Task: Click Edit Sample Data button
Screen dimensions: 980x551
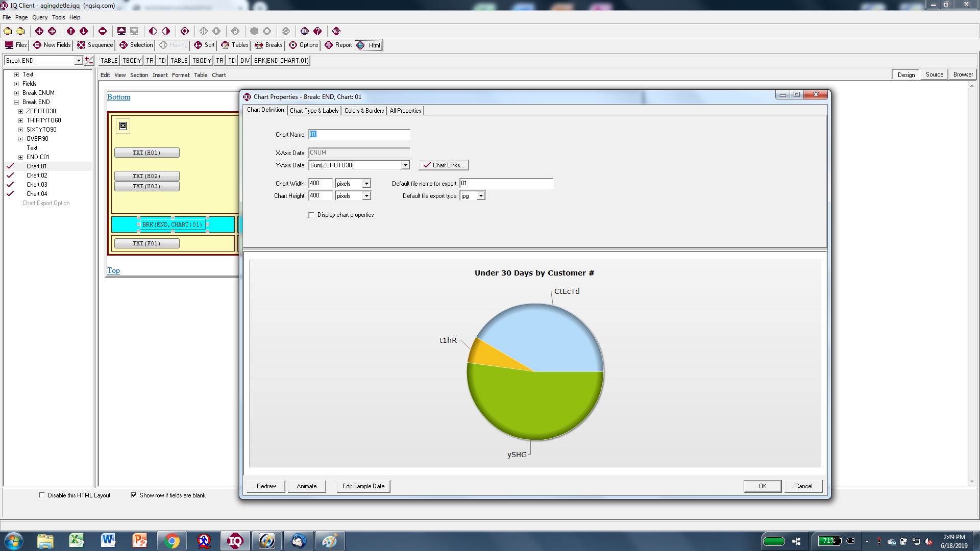Action: tap(363, 486)
